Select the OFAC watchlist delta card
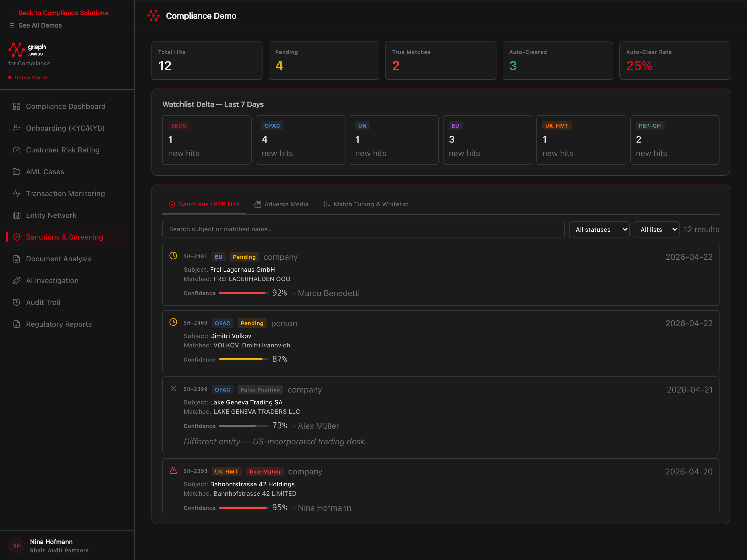This screenshot has width=747, height=560. [x=300, y=140]
